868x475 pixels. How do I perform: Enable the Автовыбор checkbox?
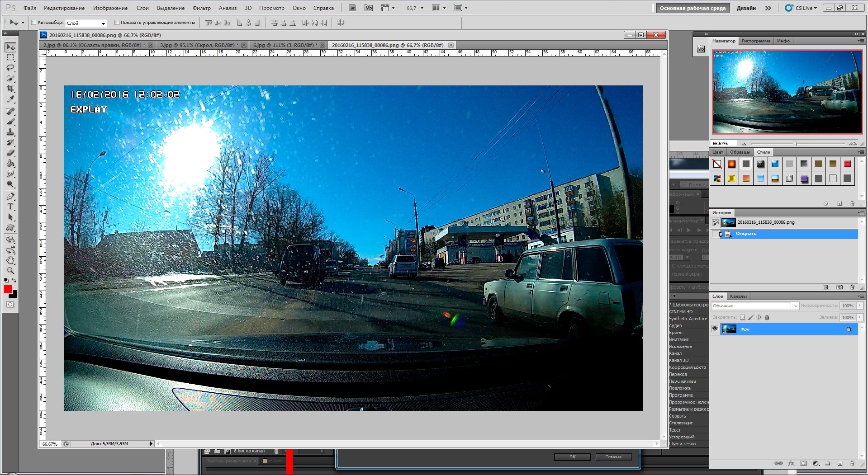click(34, 22)
